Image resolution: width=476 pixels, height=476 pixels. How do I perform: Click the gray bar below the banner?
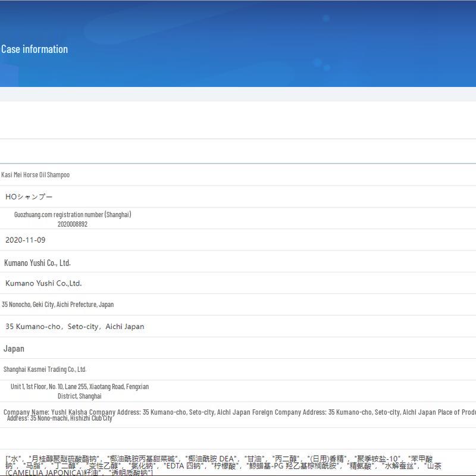[238, 94]
